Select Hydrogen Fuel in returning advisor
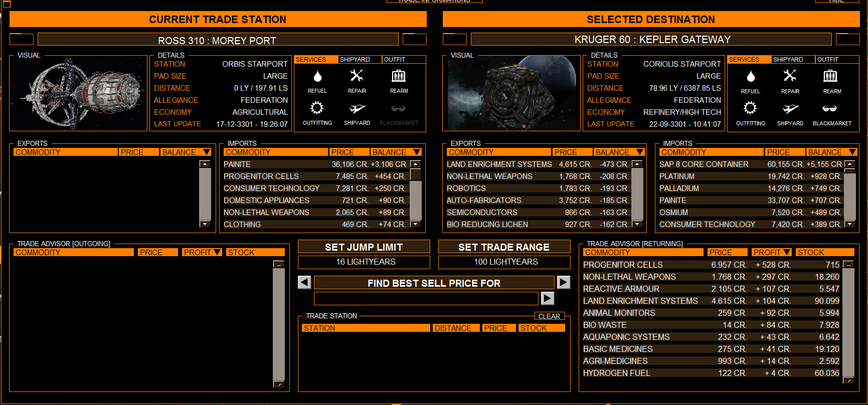 tap(711, 373)
